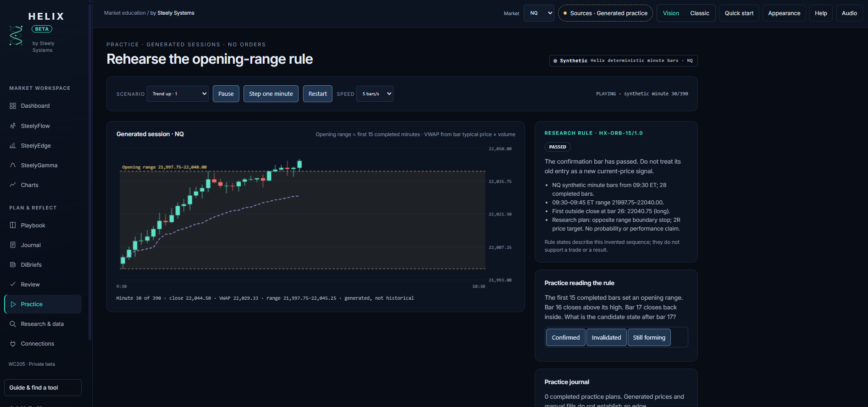
Task: Open the Speed 5 bars/s dropdown
Action: tap(375, 94)
